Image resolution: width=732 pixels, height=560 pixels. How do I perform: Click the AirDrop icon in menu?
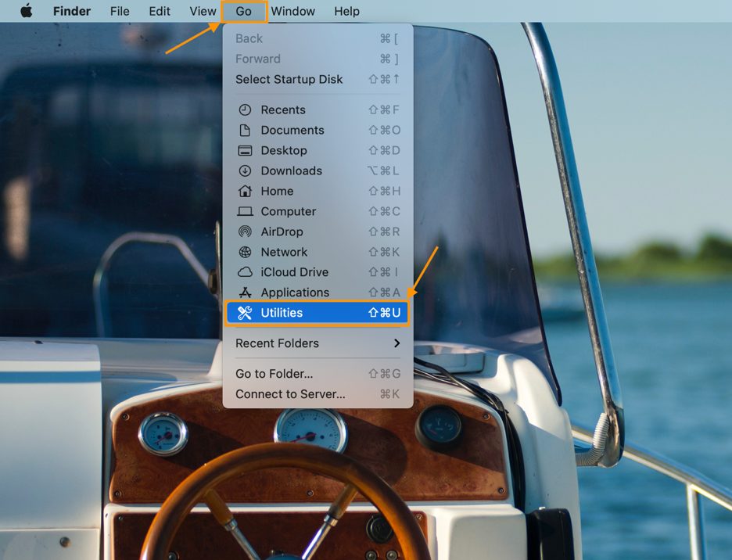[x=245, y=232]
